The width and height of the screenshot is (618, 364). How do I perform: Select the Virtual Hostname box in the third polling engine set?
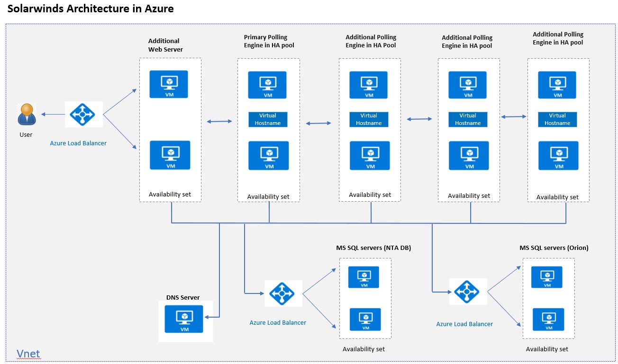tap(468, 119)
